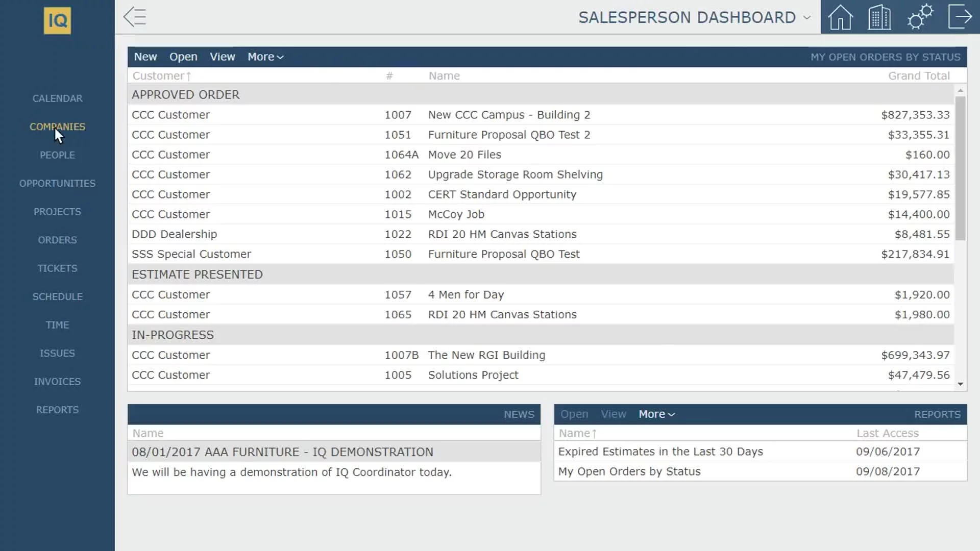Click Open button in REPORTS panel
Screen dimensions: 980x551
click(x=574, y=413)
